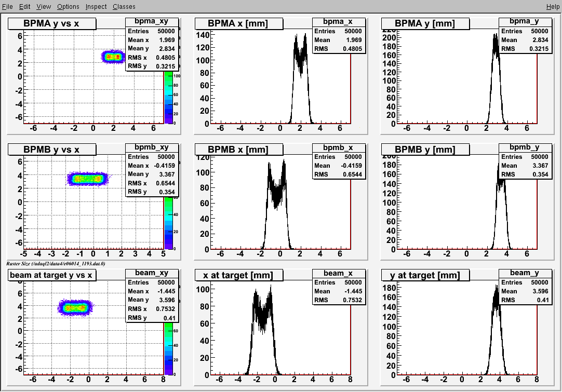Click the BPMA x histogram peak
The width and height of the screenshot is (562, 392).
point(300,78)
